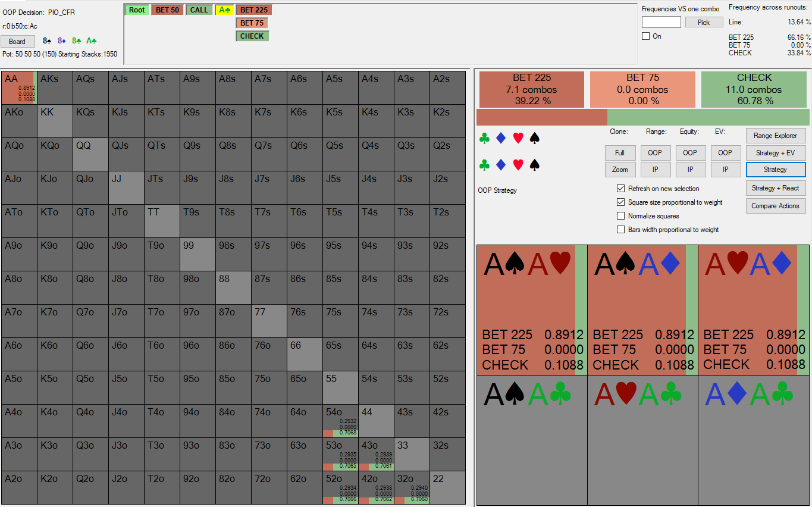The height and width of the screenshot is (507, 812).
Task: Uncheck Square size proportional to weight
Action: click(x=621, y=202)
